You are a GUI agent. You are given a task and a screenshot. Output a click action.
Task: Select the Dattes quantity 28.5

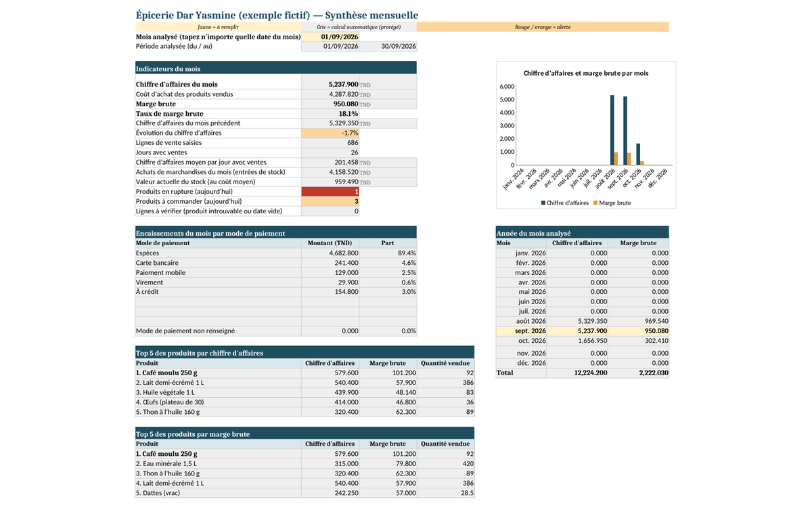point(445,493)
